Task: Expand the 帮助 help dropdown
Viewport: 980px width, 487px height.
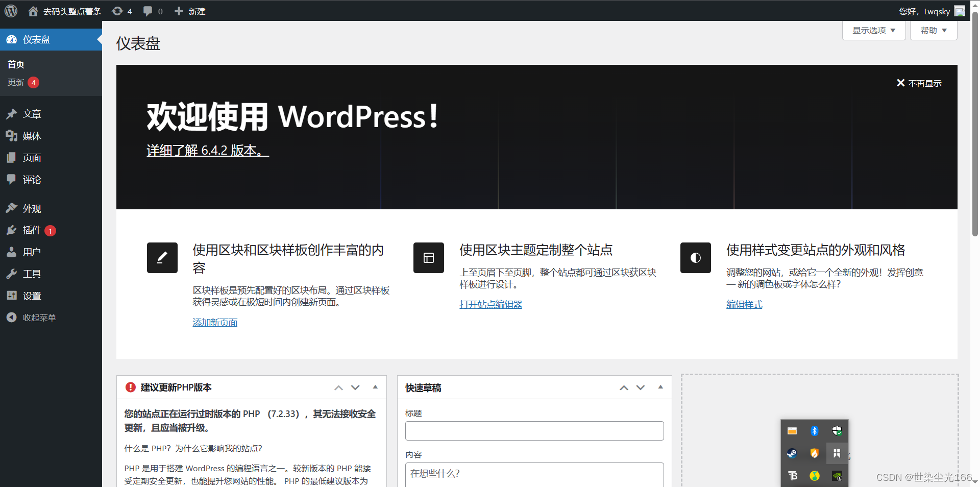Action: point(934,31)
